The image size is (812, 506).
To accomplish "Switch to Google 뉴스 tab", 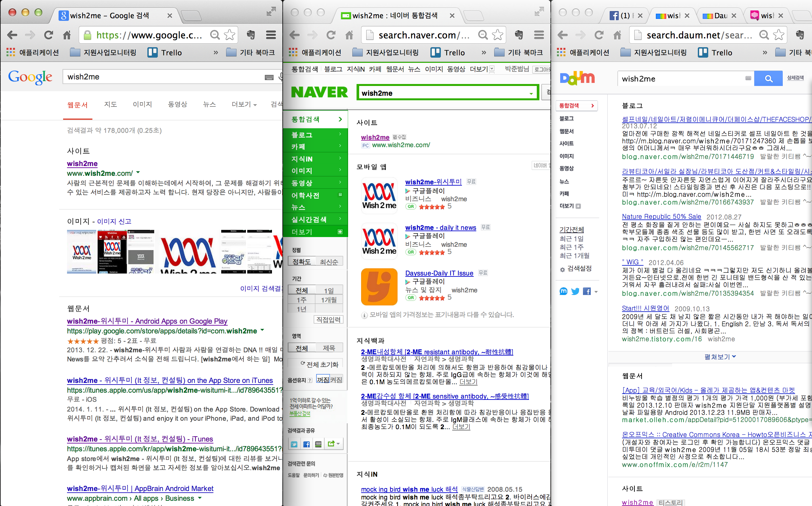I will click(x=209, y=105).
